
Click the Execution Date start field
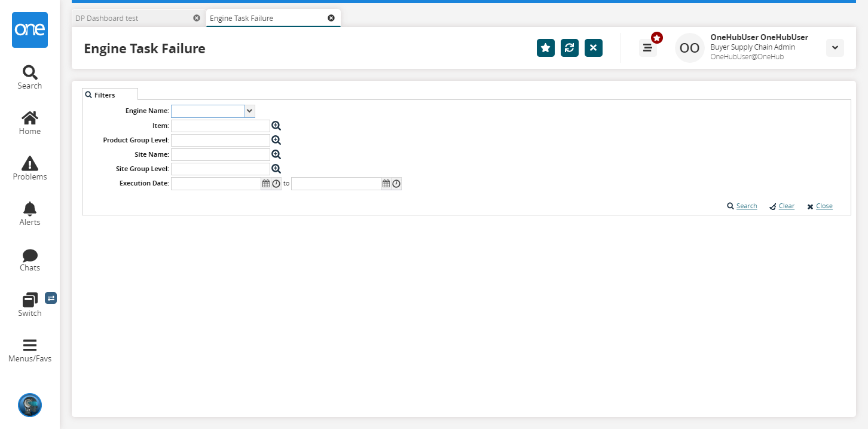click(216, 184)
